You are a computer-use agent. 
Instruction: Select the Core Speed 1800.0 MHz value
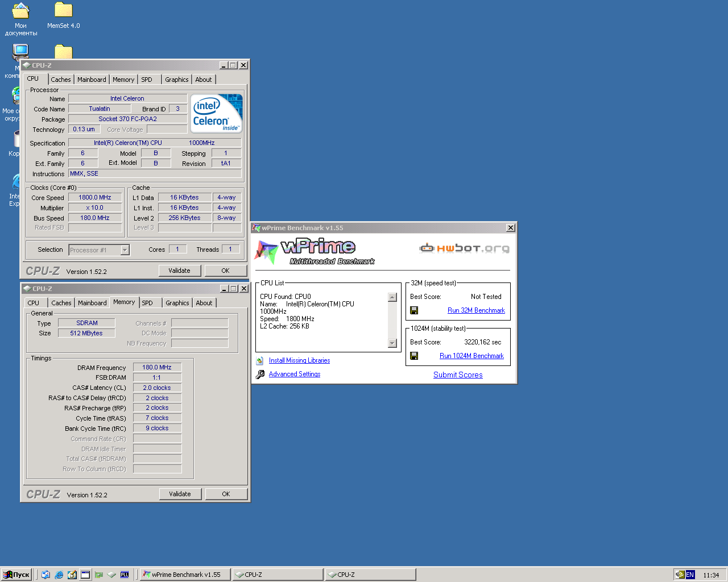coord(95,197)
